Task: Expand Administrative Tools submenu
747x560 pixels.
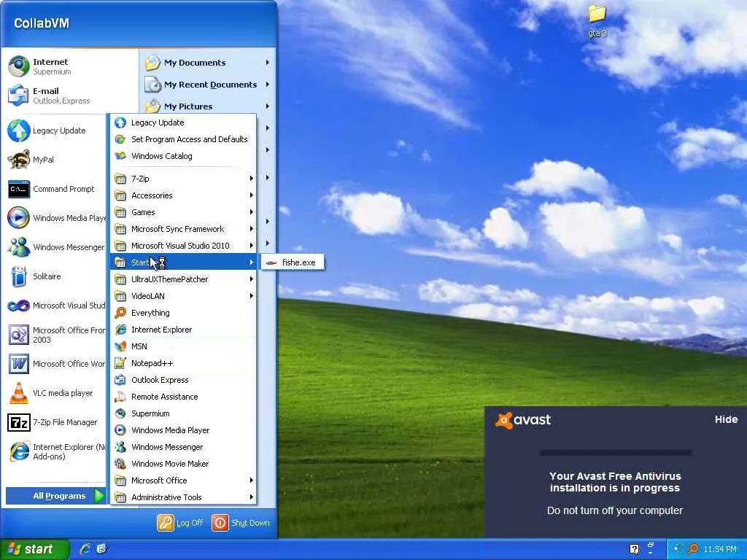Action: 183,497
